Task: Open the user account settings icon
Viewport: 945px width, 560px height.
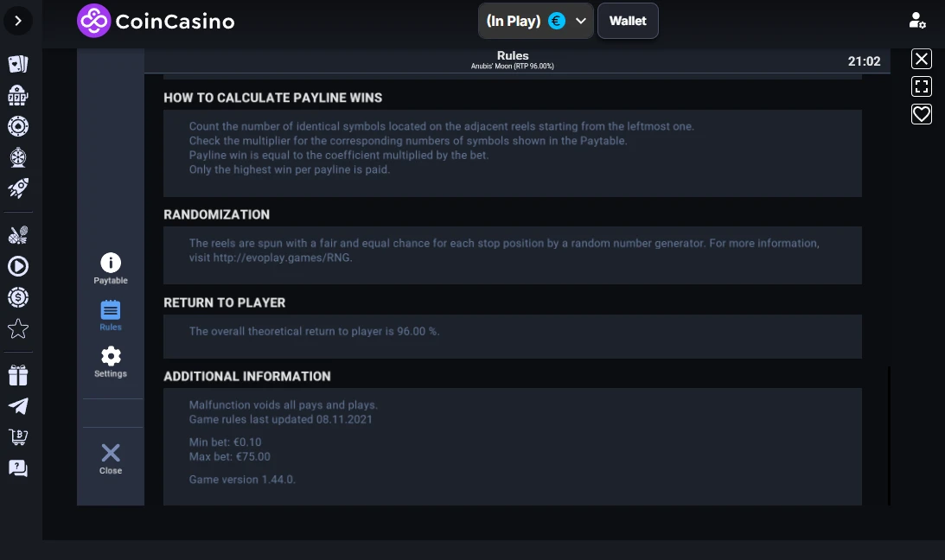Action: 917,21
